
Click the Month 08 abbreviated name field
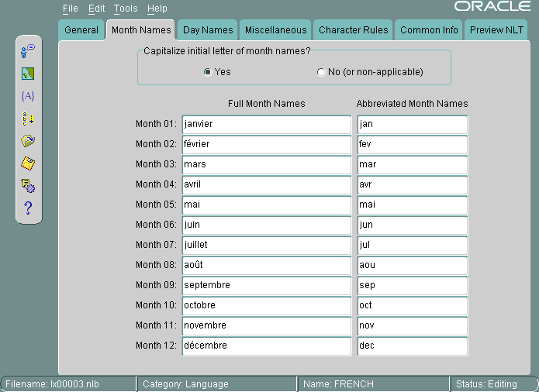412,265
